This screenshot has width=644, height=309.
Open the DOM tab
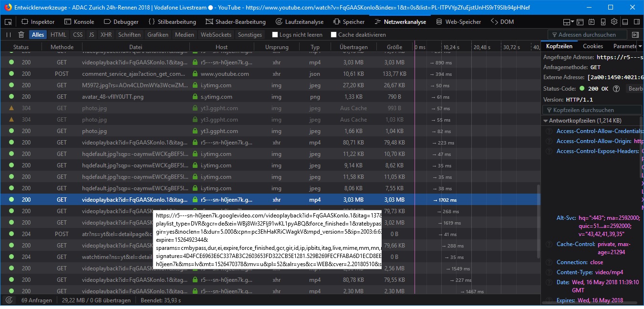[502, 22]
